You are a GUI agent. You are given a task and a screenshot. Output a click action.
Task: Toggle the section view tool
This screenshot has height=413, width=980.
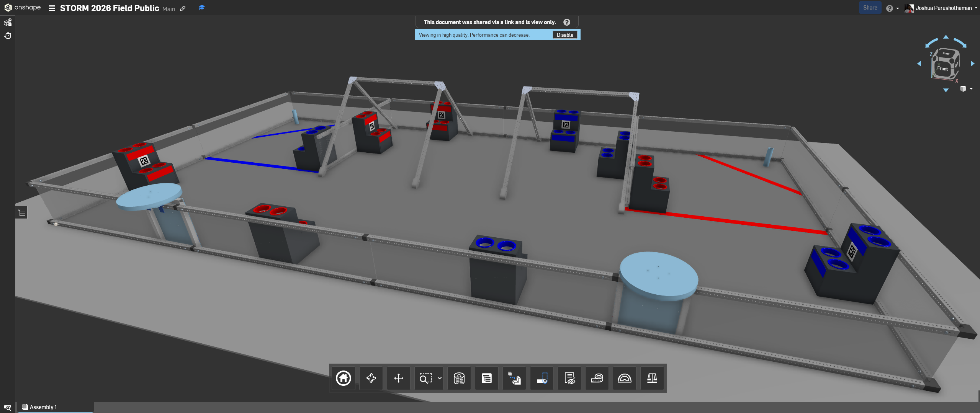pos(458,378)
